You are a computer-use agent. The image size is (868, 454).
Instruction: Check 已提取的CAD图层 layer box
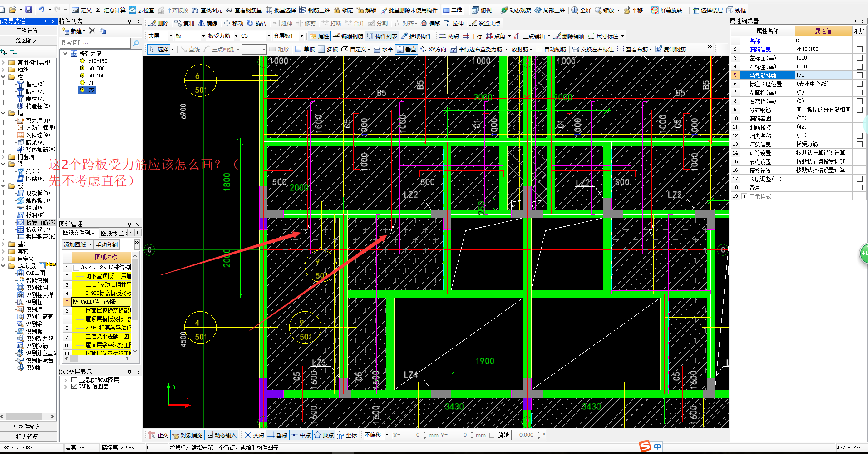click(x=74, y=380)
